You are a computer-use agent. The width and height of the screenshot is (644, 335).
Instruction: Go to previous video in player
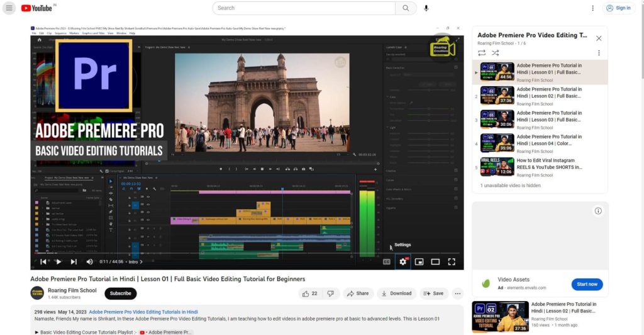tap(43, 262)
